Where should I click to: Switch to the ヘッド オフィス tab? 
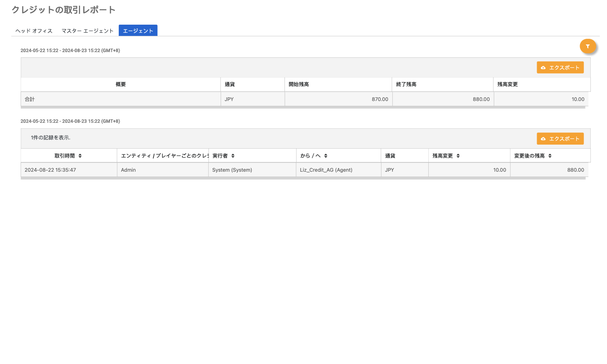click(x=34, y=31)
